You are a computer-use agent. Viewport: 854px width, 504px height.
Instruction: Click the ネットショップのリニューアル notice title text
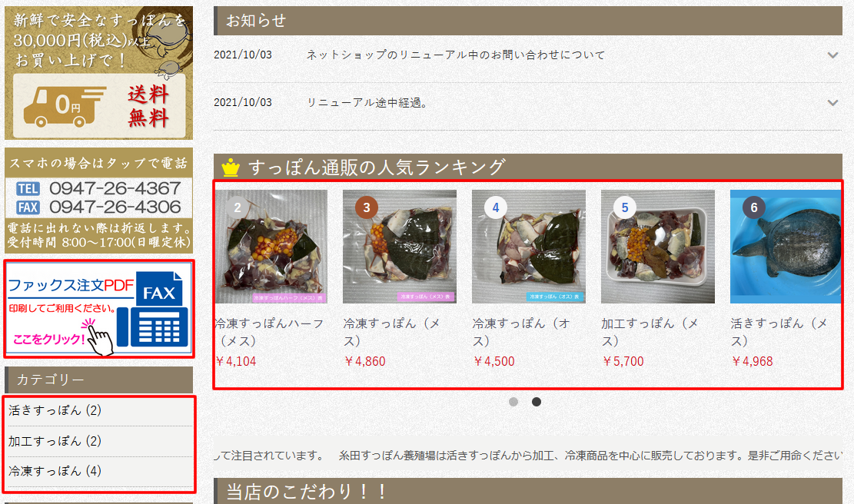coord(455,55)
